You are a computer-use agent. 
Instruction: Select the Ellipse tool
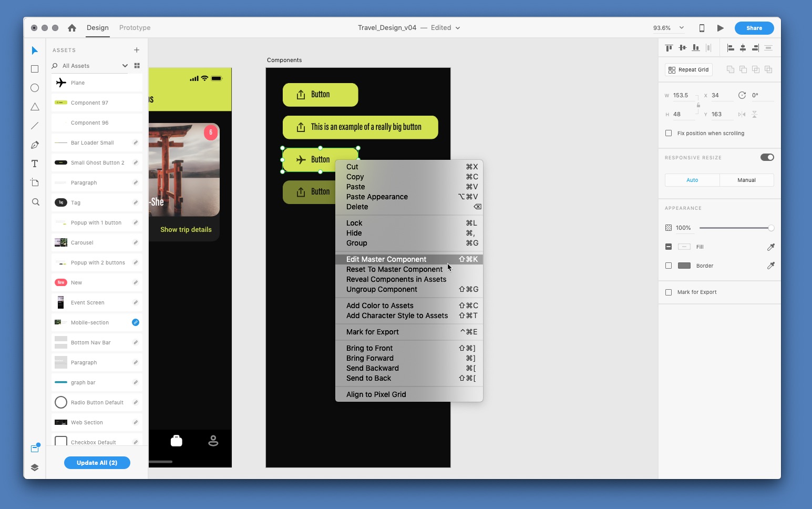coord(35,88)
